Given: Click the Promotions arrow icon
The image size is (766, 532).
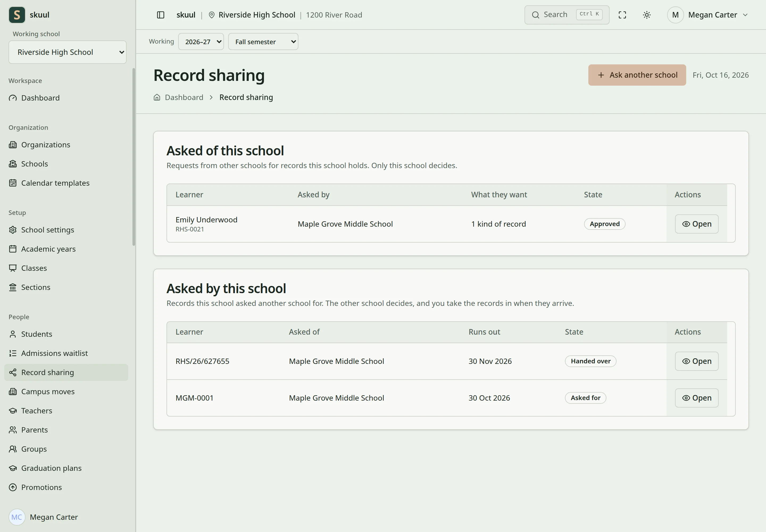Looking at the screenshot, I should pyautogui.click(x=13, y=487).
